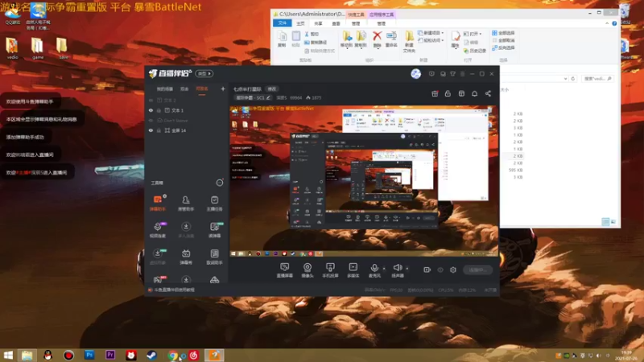Click the mode switch pill next to logo
This screenshot has width=644, height=362.
coord(204,73)
